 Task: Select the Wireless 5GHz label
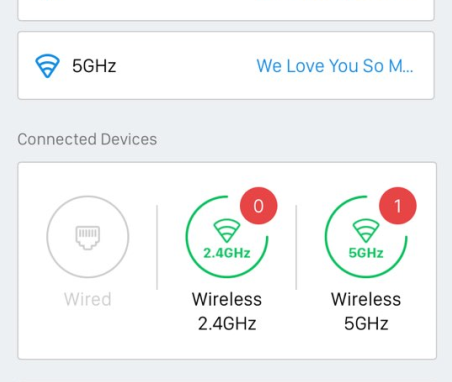point(366,311)
